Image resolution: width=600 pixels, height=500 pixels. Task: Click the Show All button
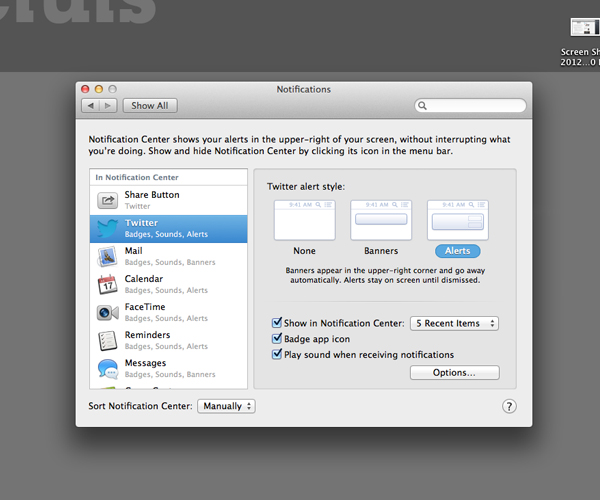tap(150, 106)
